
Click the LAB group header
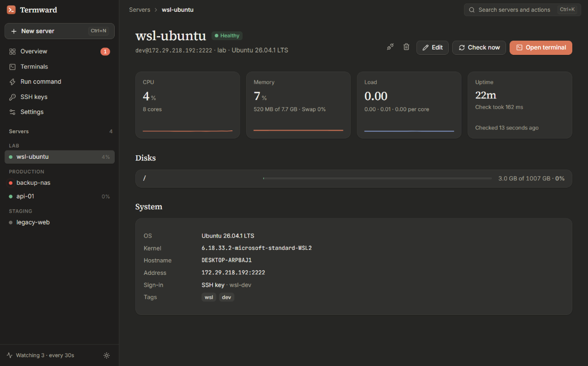click(14, 146)
